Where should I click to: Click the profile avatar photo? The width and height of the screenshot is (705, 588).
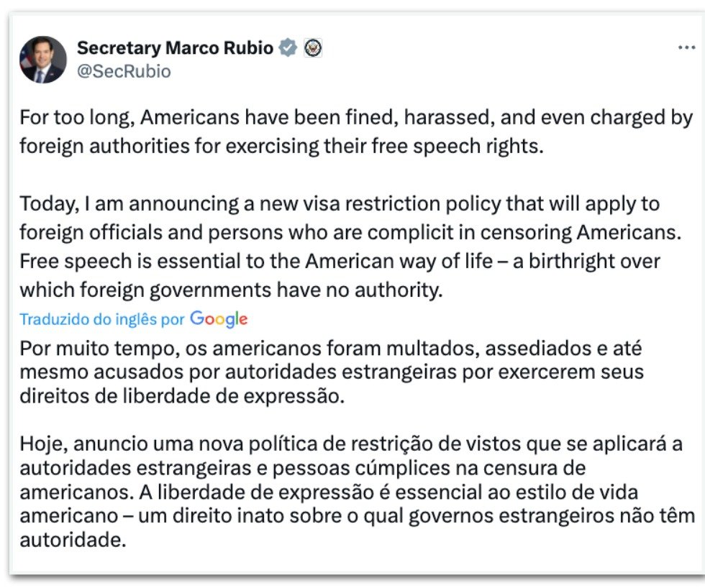click(43, 60)
